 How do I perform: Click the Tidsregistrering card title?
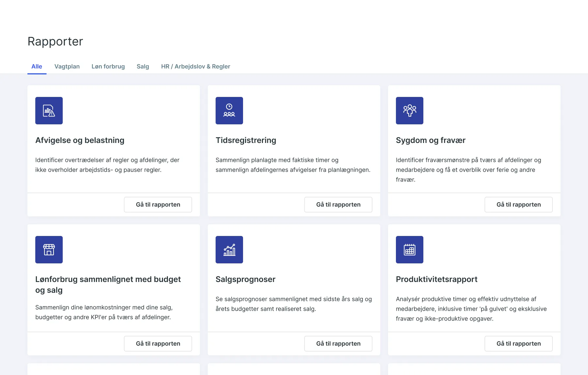coord(246,140)
